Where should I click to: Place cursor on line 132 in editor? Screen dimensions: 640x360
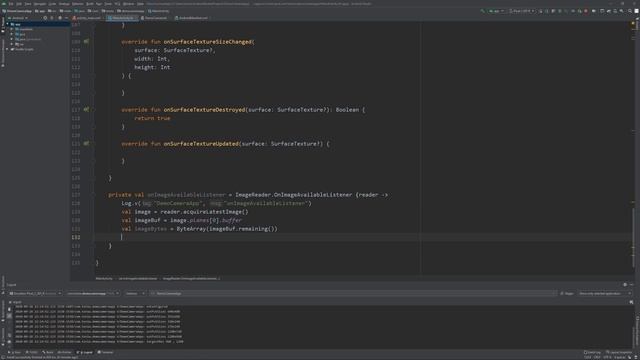pos(363,237)
